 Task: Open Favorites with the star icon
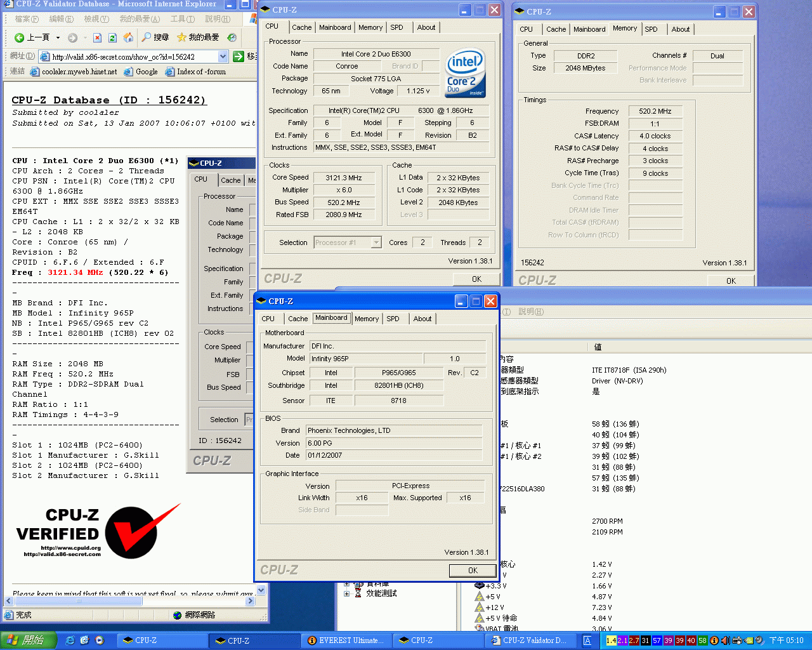181,37
